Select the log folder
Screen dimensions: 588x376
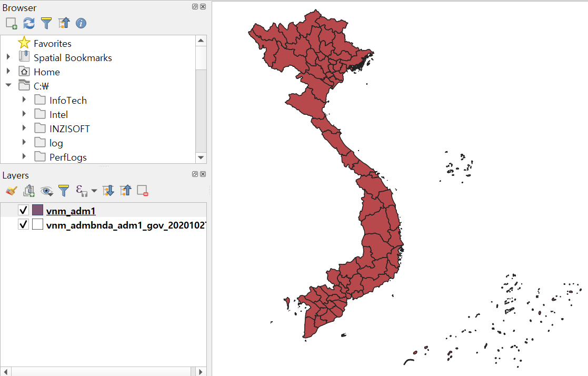pyautogui.click(x=56, y=143)
